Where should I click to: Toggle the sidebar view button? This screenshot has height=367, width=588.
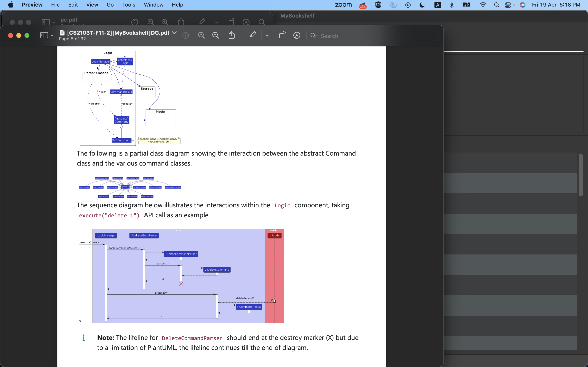coord(44,35)
